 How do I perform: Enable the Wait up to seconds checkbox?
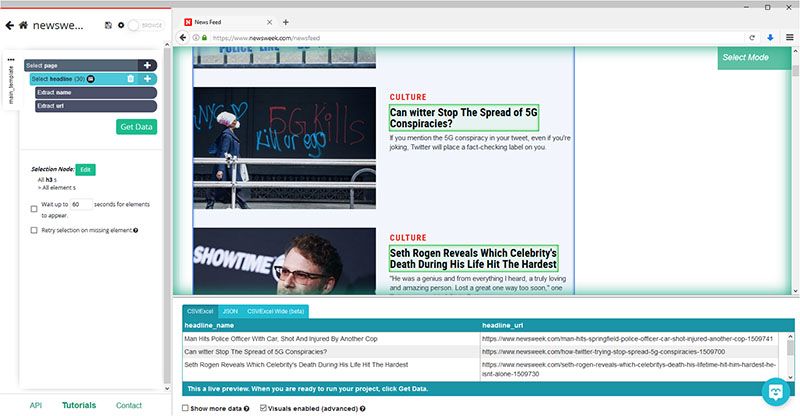tap(34, 209)
